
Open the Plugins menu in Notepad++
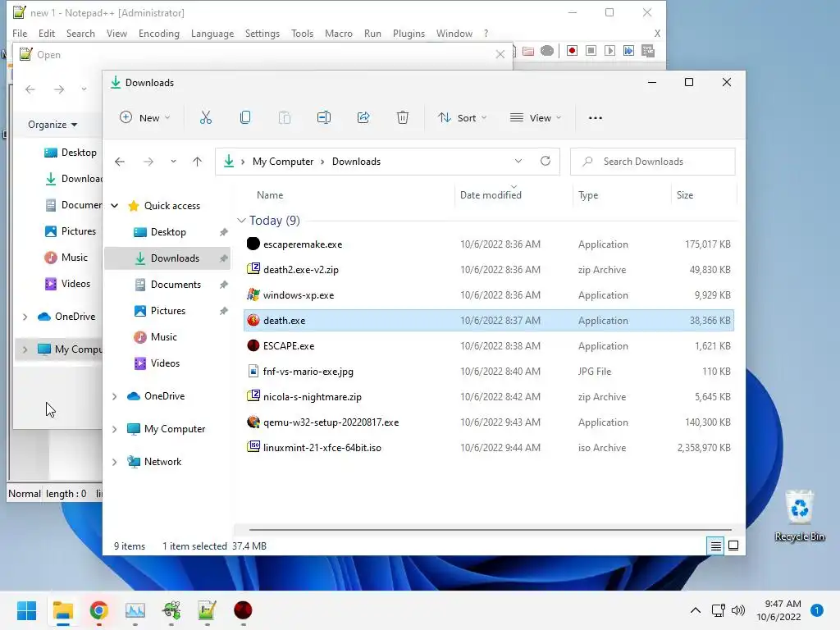(409, 33)
